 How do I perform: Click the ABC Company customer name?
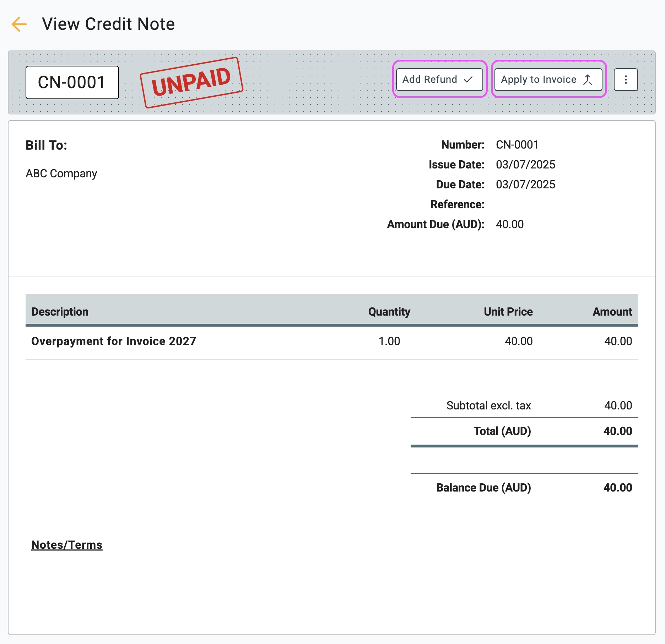pyautogui.click(x=61, y=173)
